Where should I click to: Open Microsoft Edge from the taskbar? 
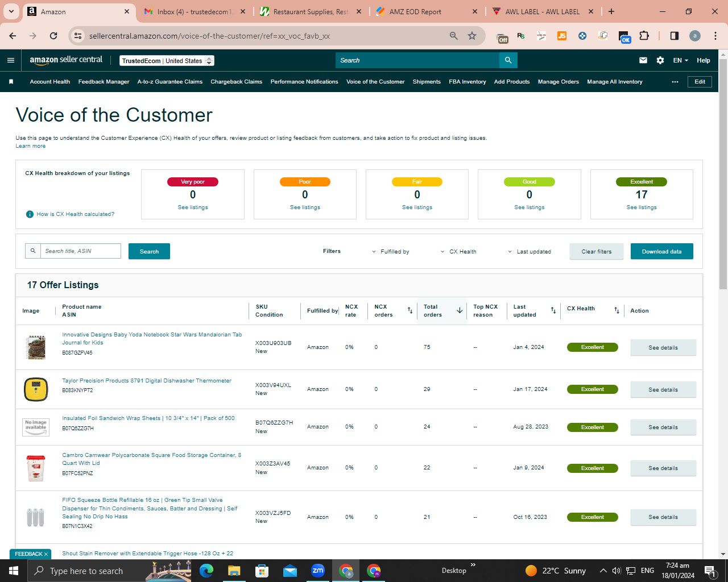click(x=206, y=571)
